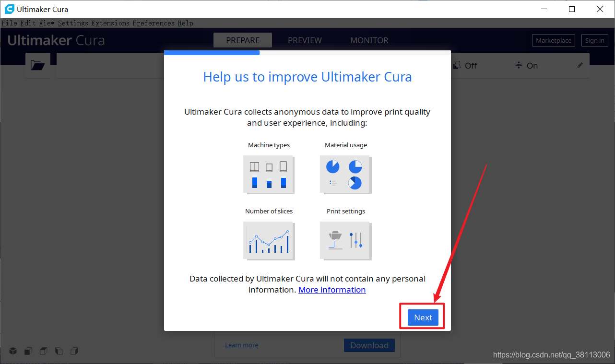
Task: Switch to the MONITOR stage tab
Action: point(369,40)
